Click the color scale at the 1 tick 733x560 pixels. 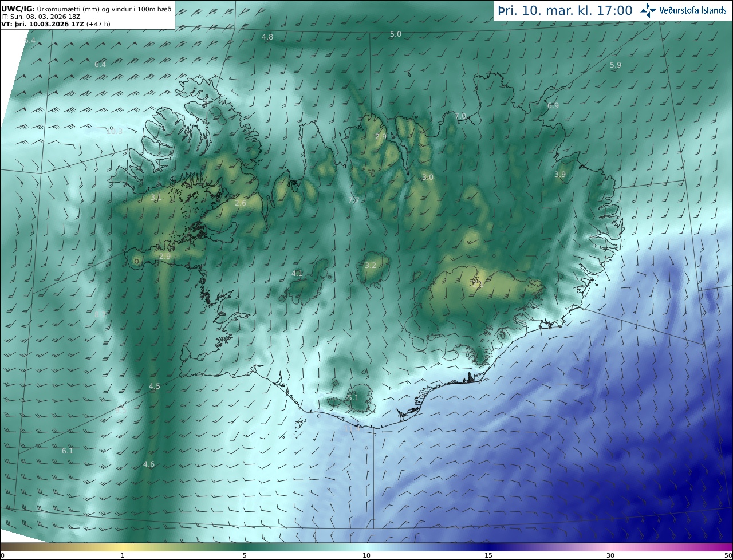[123, 546]
